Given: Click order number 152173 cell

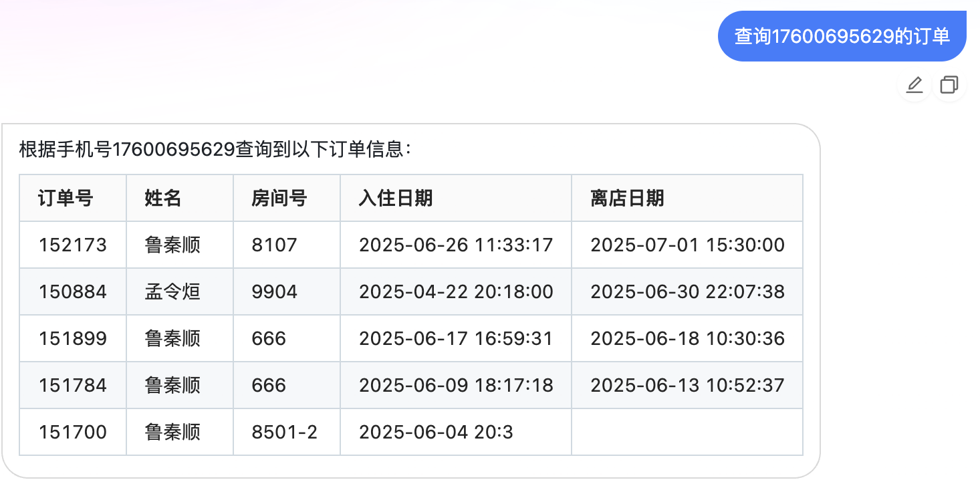Looking at the screenshot, I should tap(73, 245).
